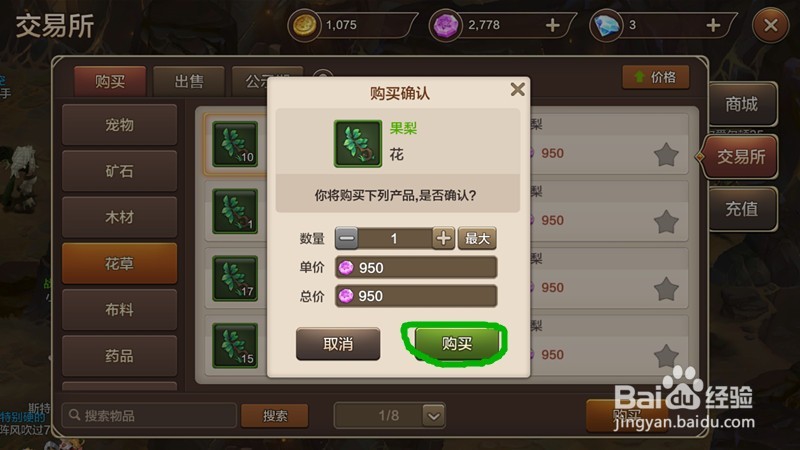Screen dimensions: 800x450
Task: Switch to the 出售 sell tab
Action: tap(189, 81)
